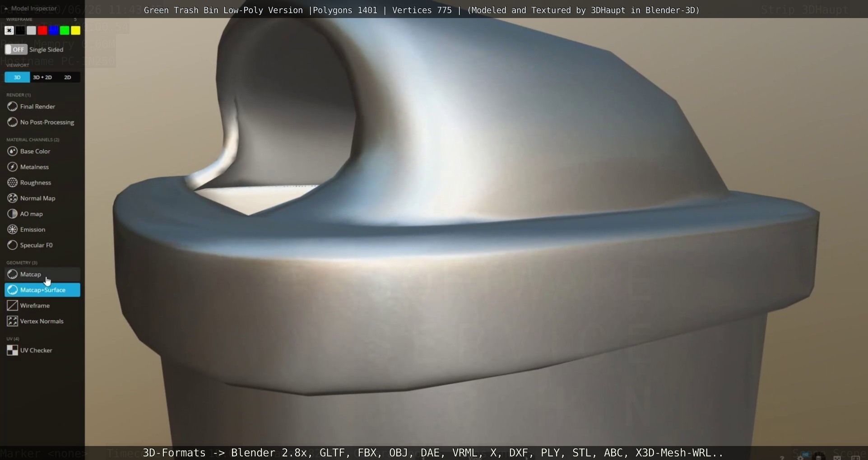The width and height of the screenshot is (868, 460).
Task: Click the layers inspector icon in viewer bar
Action: click(x=818, y=457)
